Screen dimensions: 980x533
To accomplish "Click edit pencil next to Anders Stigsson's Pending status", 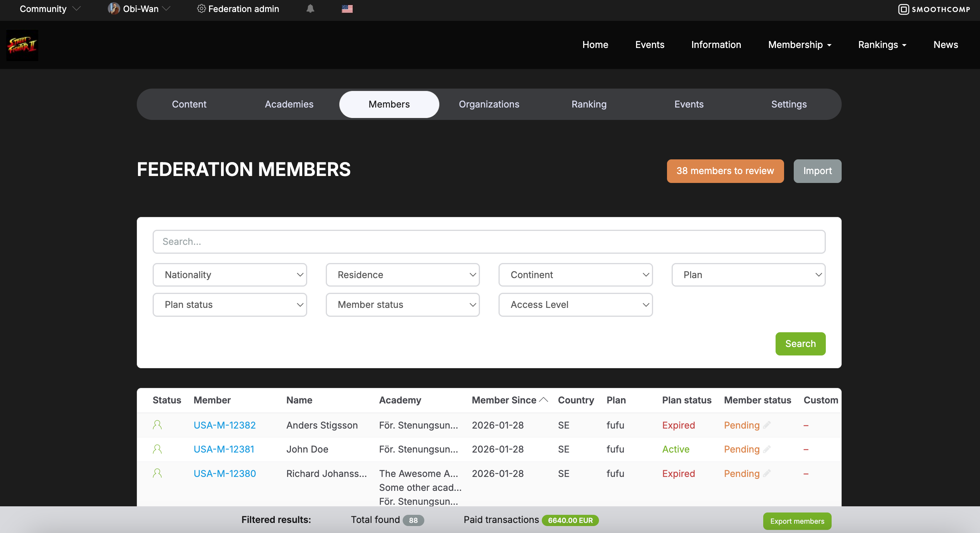I will [767, 425].
